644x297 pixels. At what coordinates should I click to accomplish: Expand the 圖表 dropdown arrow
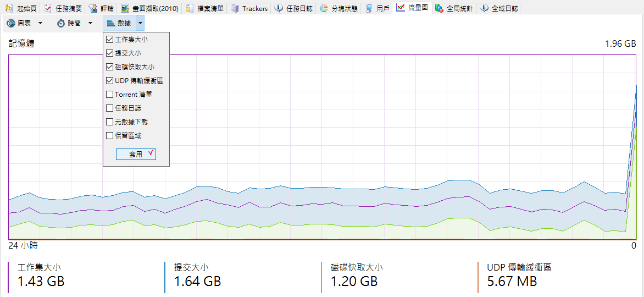(40, 24)
